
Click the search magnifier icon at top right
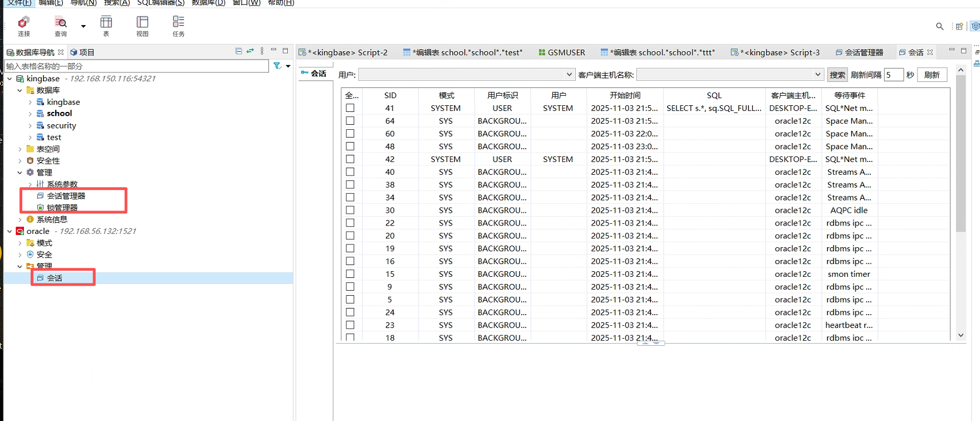[x=940, y=26]
